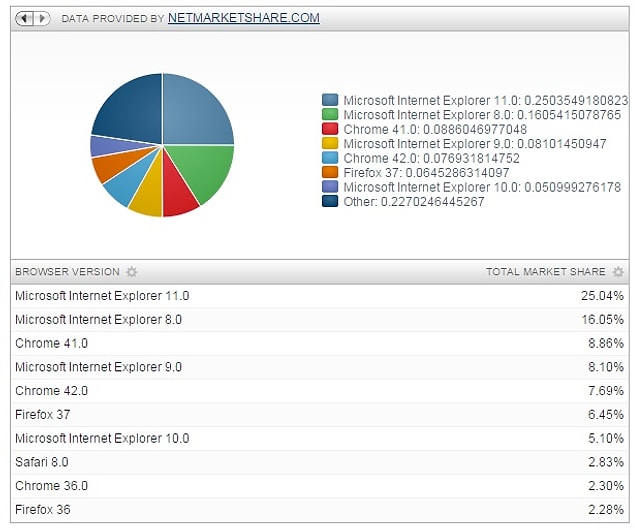Screen dimensions: 635x530
Task: Click table row Microsoft Internet Explorer 10.0
Action: coord(320,438)
